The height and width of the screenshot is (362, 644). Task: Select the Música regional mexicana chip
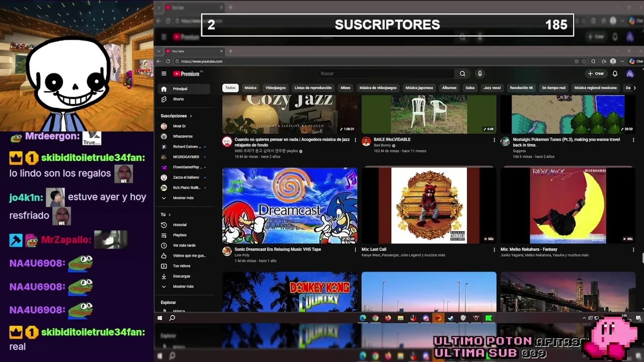[595, 87]
